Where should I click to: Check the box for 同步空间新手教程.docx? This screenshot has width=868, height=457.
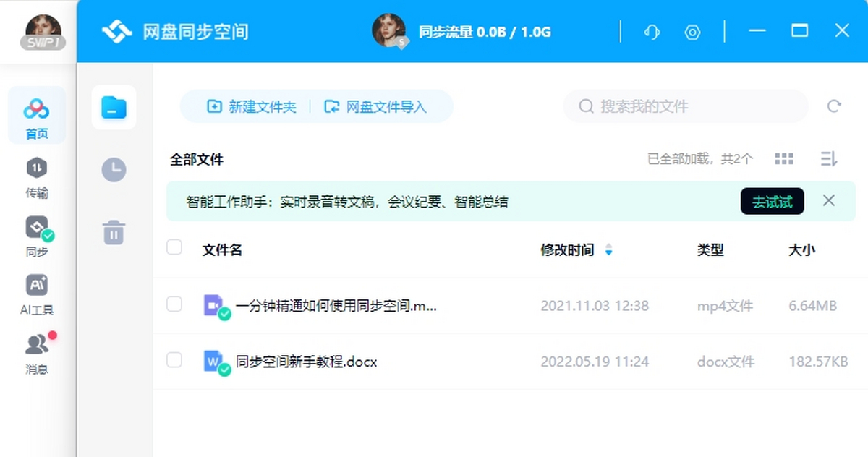174,359
